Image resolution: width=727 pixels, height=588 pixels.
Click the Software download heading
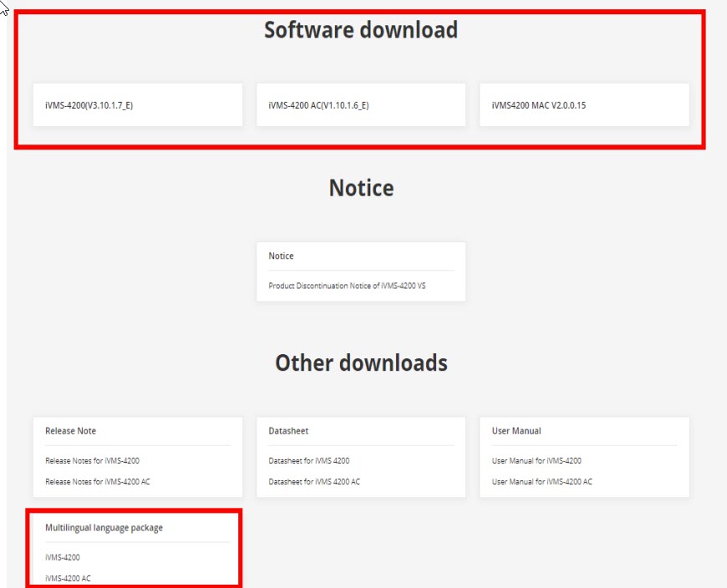(361, 30)
